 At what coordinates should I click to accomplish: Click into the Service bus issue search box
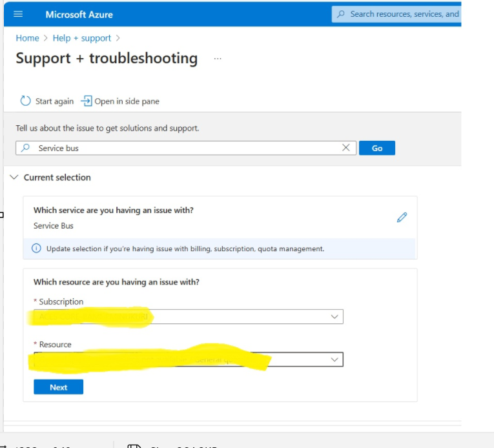click(186, 148)
